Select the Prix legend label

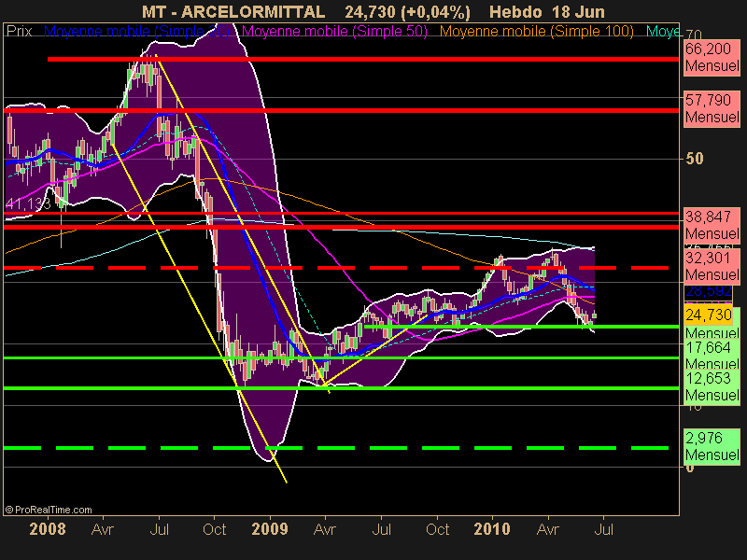tap(19, 32)
